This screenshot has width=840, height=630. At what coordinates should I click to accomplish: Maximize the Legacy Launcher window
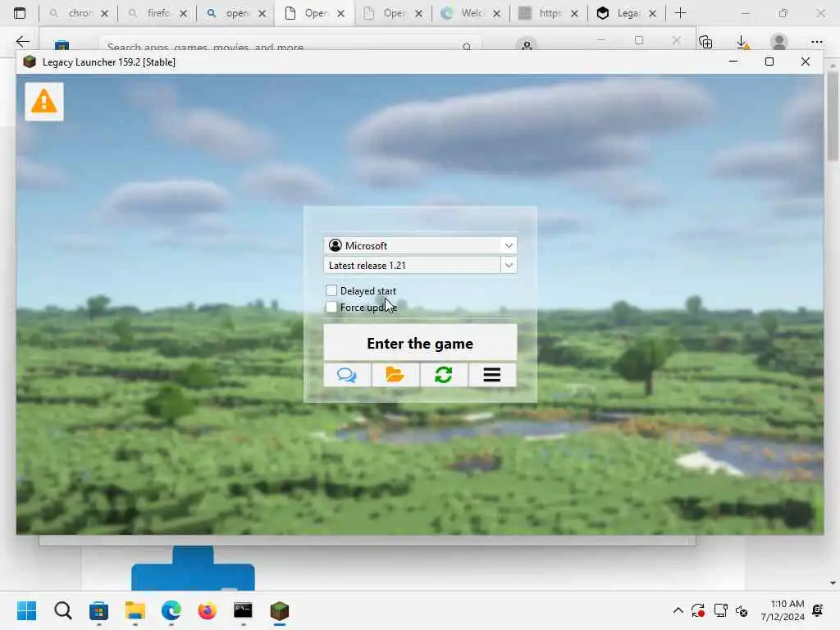769,62
